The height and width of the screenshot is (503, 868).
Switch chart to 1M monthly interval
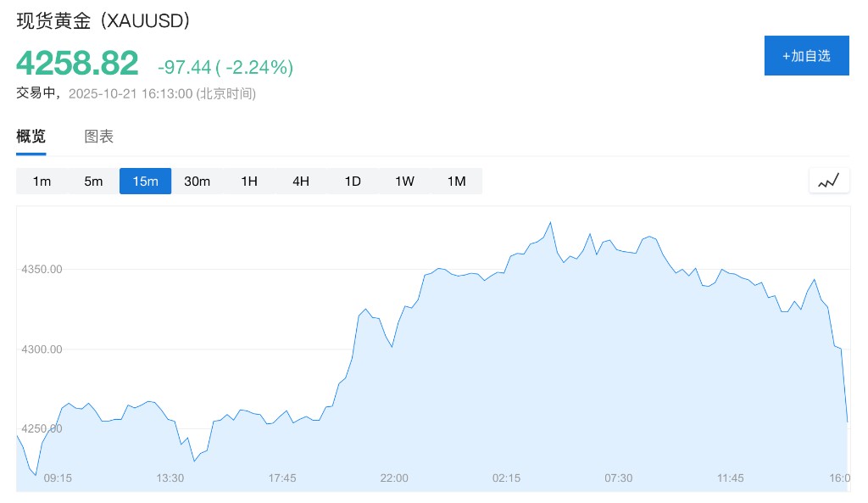[456, 182]
